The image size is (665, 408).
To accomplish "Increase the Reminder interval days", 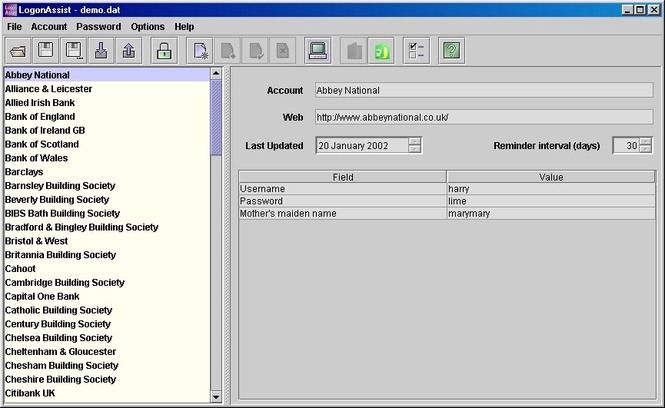I will point(645,142).
